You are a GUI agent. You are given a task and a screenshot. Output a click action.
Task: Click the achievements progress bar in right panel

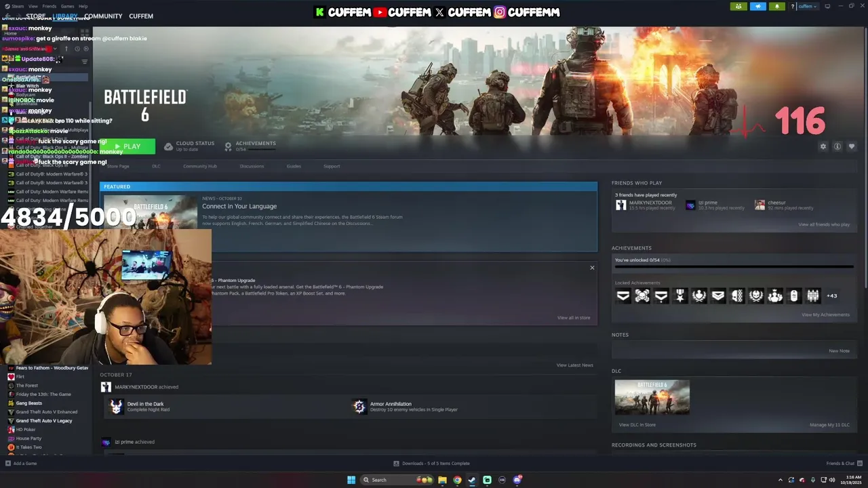click(x=734, y=267)
